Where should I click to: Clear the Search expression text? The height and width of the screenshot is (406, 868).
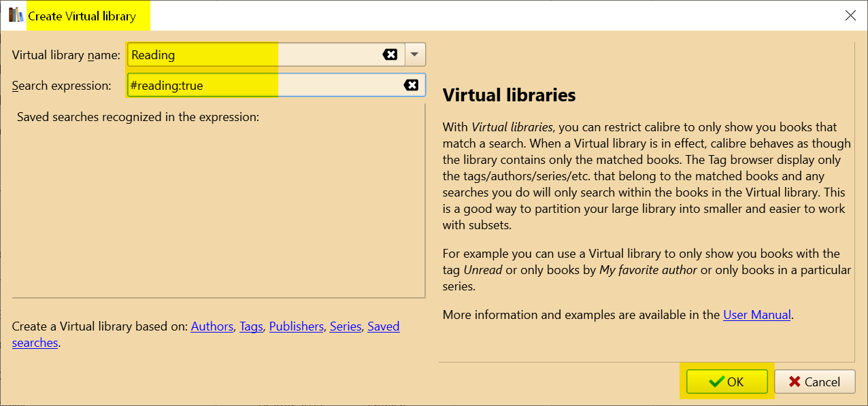click(411, 85)
